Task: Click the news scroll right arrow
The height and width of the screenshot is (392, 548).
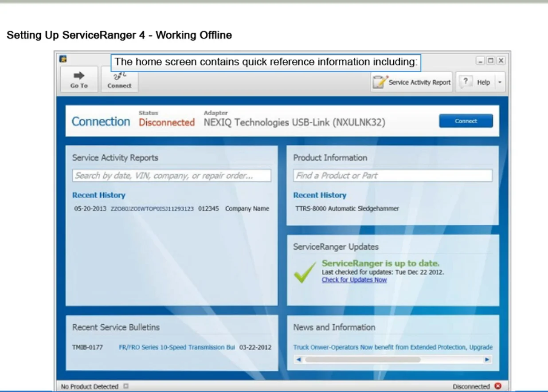Action: [x=487, y=360]
